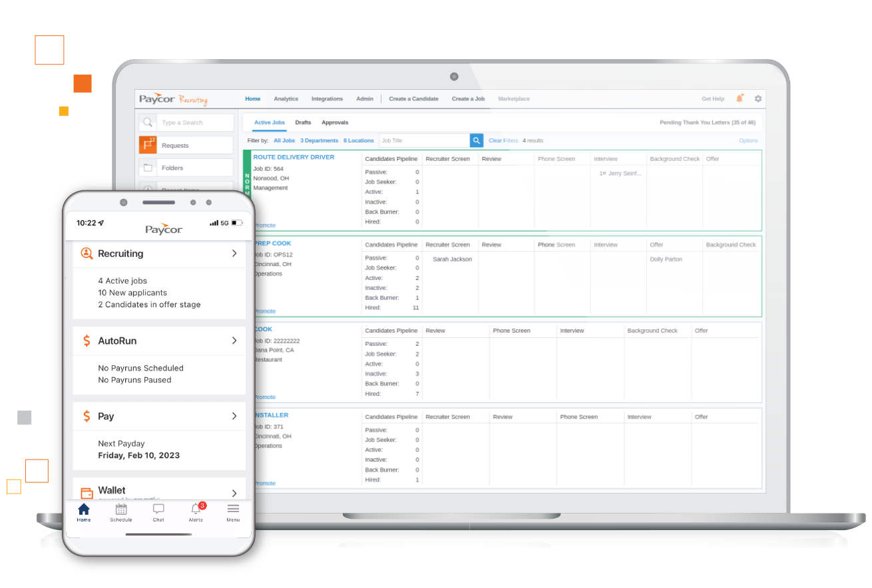Tap the Alerts bell with badge

tap(196, 510)
